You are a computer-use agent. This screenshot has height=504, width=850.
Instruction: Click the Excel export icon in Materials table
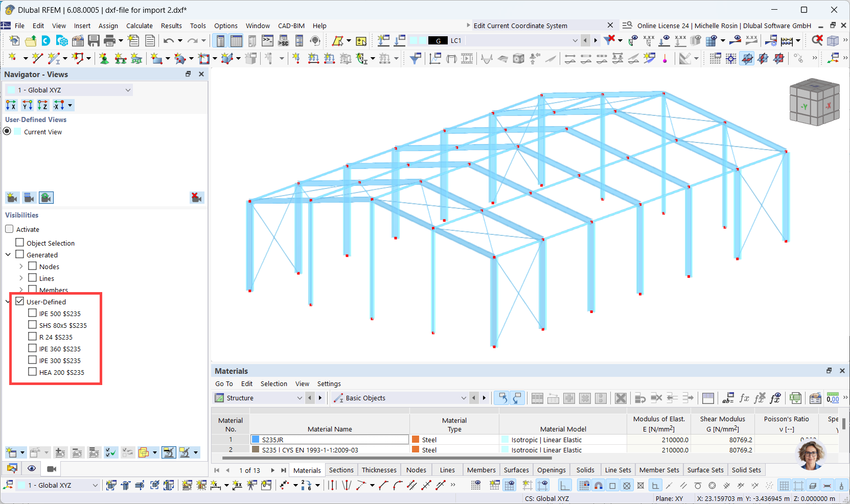(795, 398)
